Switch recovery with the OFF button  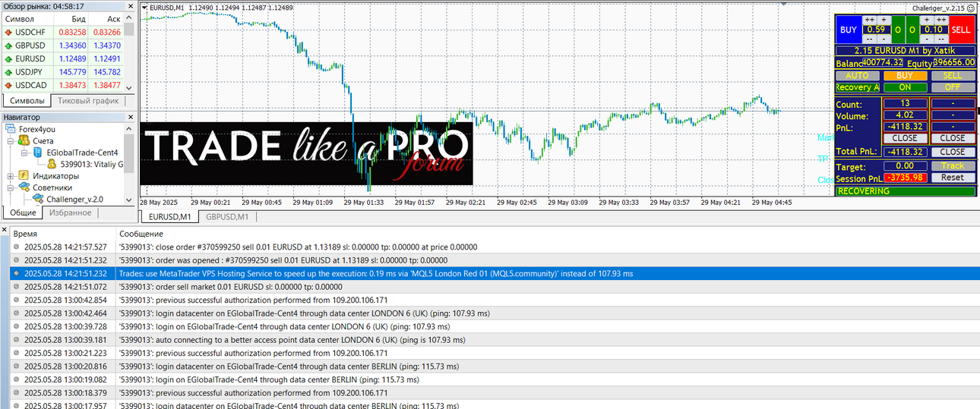(953, 87)
